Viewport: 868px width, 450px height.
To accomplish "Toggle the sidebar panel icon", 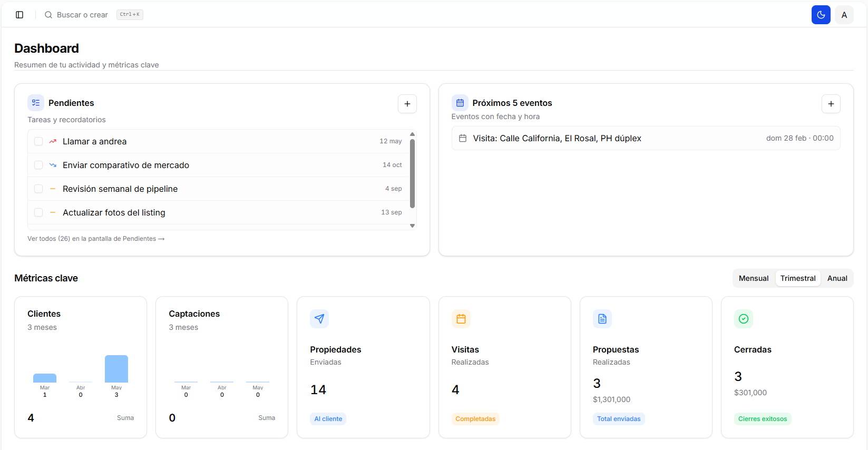I will click(x=19, y=15).
